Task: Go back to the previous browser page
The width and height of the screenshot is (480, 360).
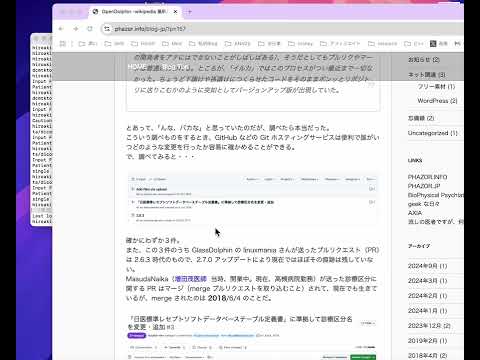Action: pyautogui.click(x=61, y=29)
